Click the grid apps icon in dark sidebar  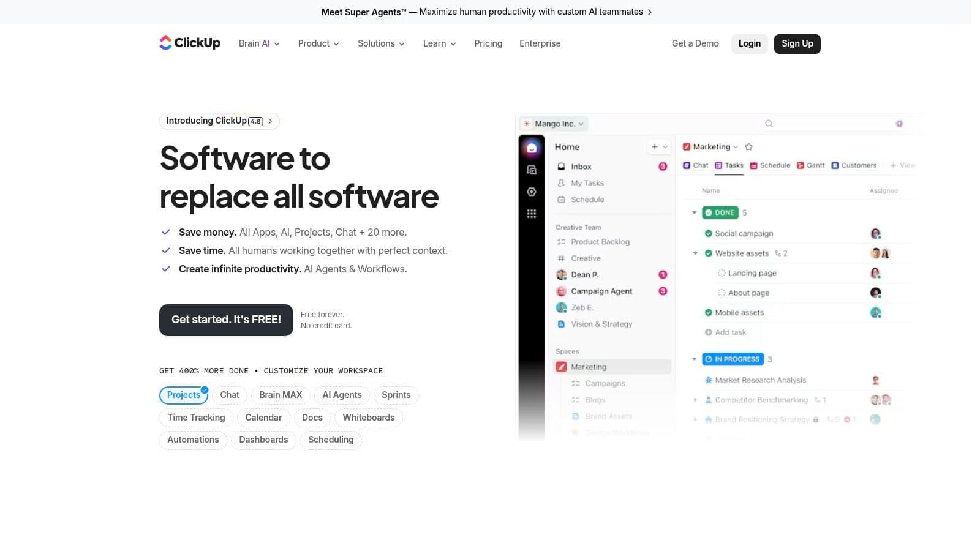pyautogui.click(x=532, y=214)
